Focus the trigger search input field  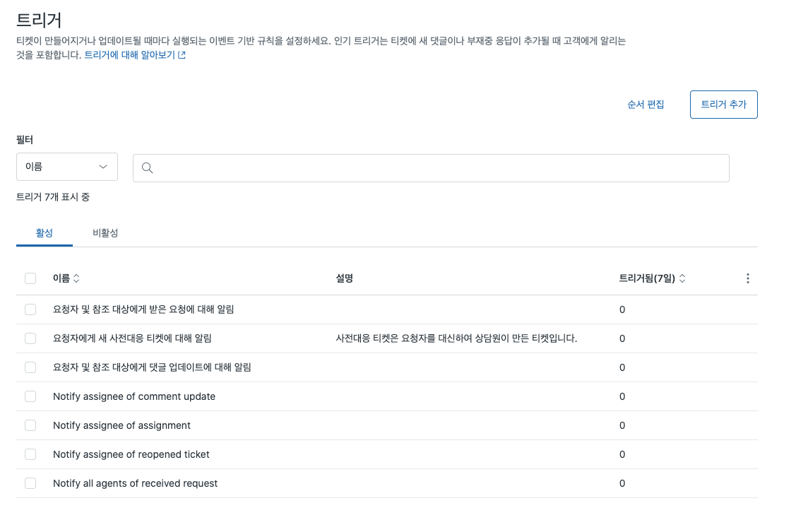tap(431, 168)
